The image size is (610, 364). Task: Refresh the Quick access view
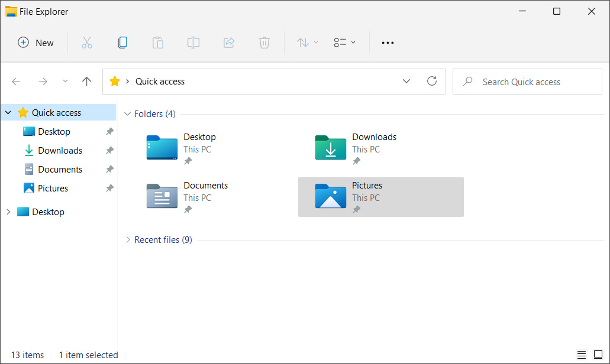(x=432, y=81)
